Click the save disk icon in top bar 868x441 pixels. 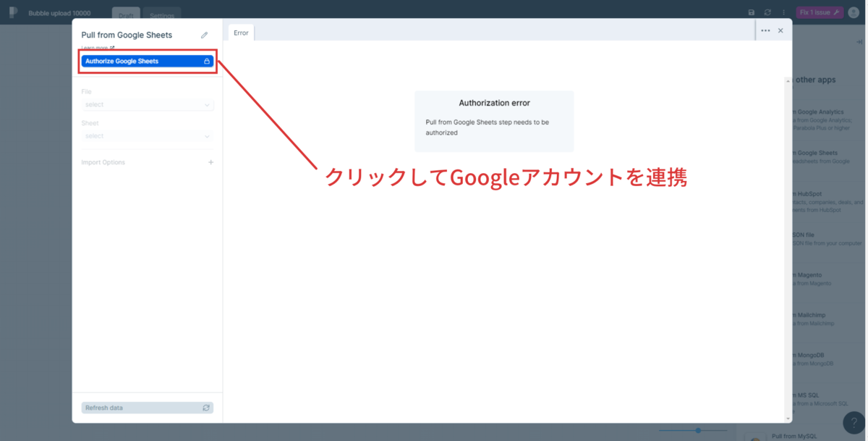tap(752, 12)
